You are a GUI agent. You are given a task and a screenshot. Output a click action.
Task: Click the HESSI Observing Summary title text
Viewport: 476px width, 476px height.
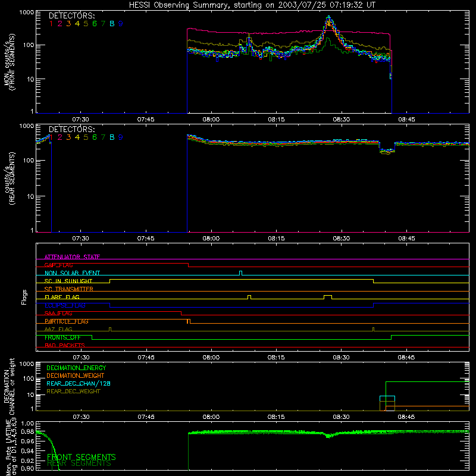252,5
